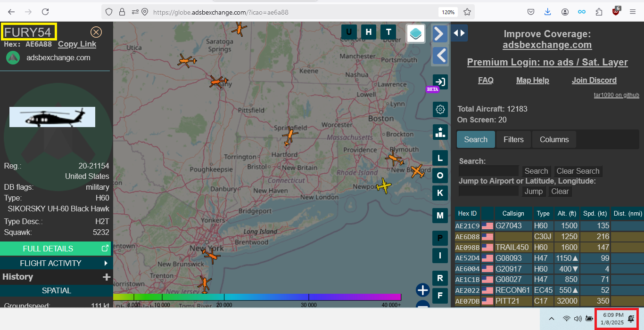Expand the FLIGHT ACTIVITY section
The image size is (644, 330).
tap(56, 263)
